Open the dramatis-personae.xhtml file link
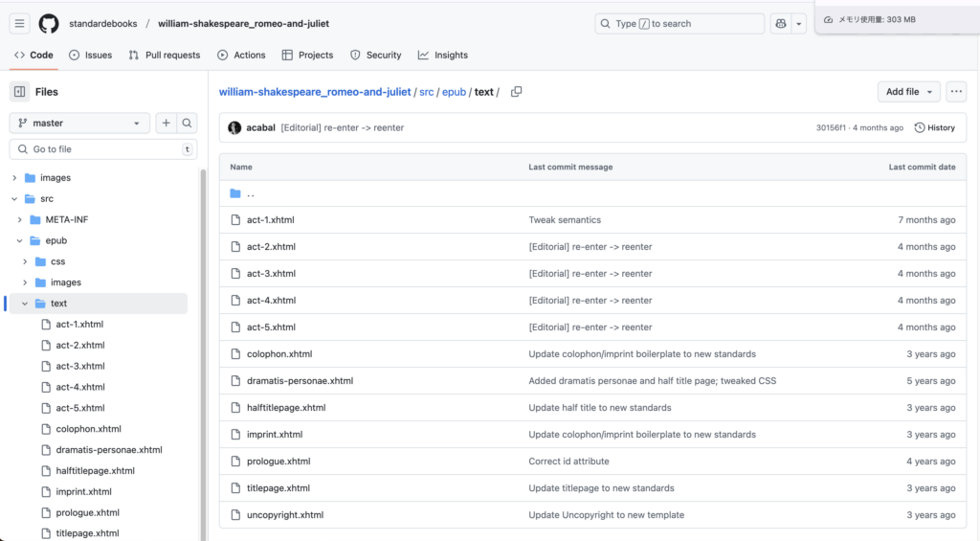Image resolution: width=980 pixels, height=541 pixels. (300, 381)
